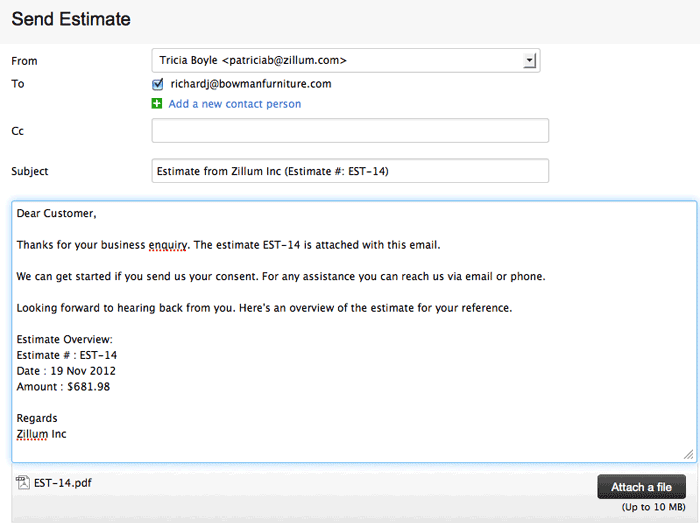Click the 'Amount : $681.98' line in the message
Screen dimensions: 700x527
[63, 386]
